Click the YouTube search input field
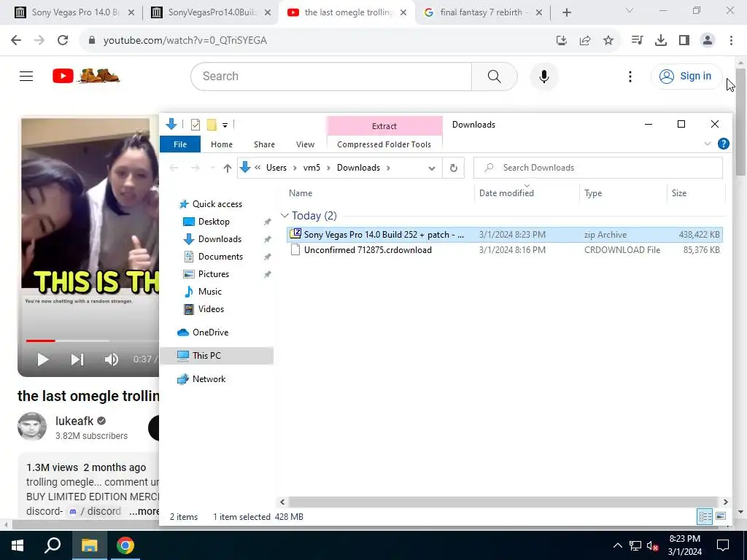The height and width of the screenshot is (560, 747). click(x=331, y=76)
